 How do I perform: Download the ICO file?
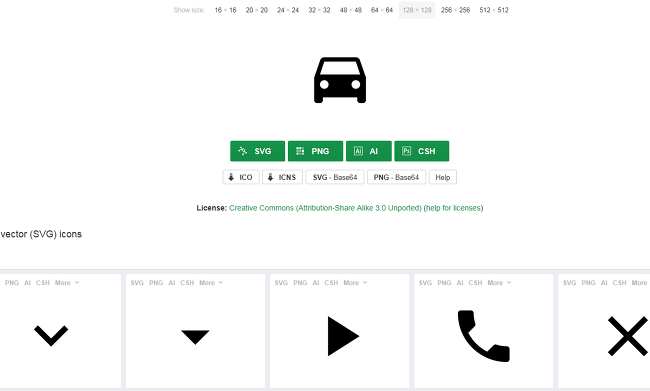point(241,177)
